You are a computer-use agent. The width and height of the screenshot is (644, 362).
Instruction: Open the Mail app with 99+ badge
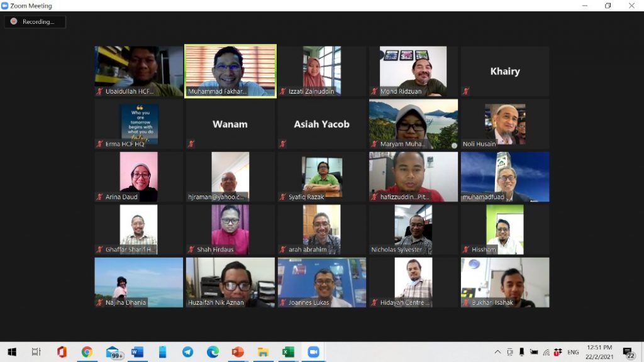pyautogui.click(x=113, y=352)
